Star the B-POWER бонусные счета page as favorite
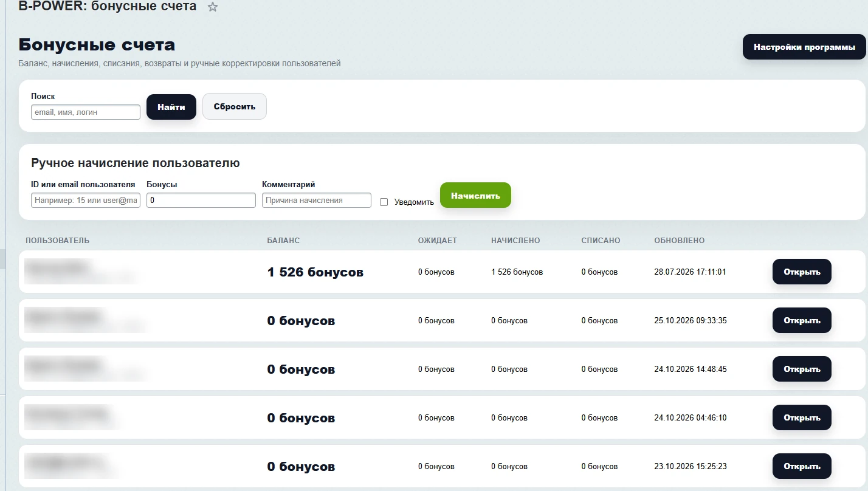This screenshot has height=491, width=868. tap(212, 7)
